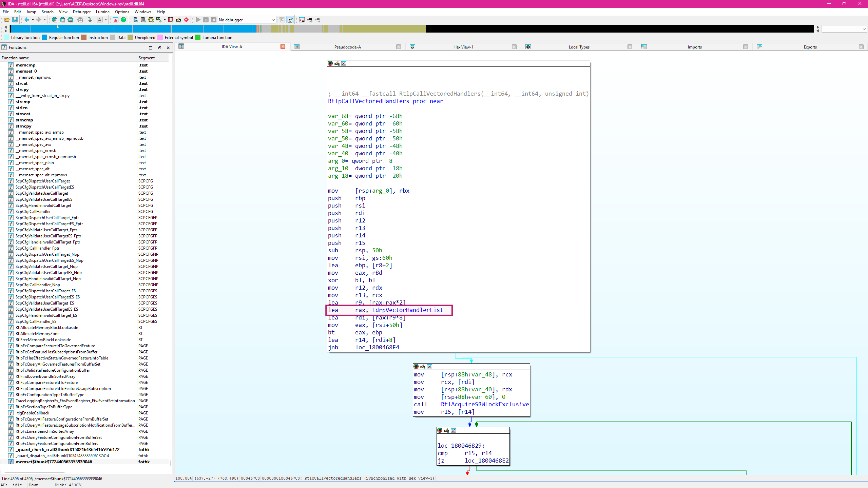Screen dimensions: 868x488
Task: Toggle the greyed 'C' toolbar button
Action: coord(282,20)
